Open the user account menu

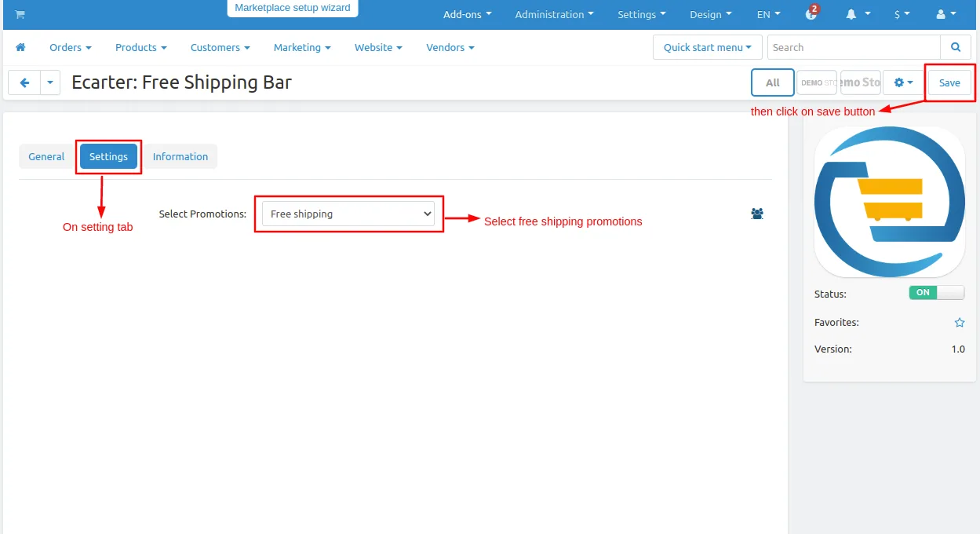(x=946, y=14)
